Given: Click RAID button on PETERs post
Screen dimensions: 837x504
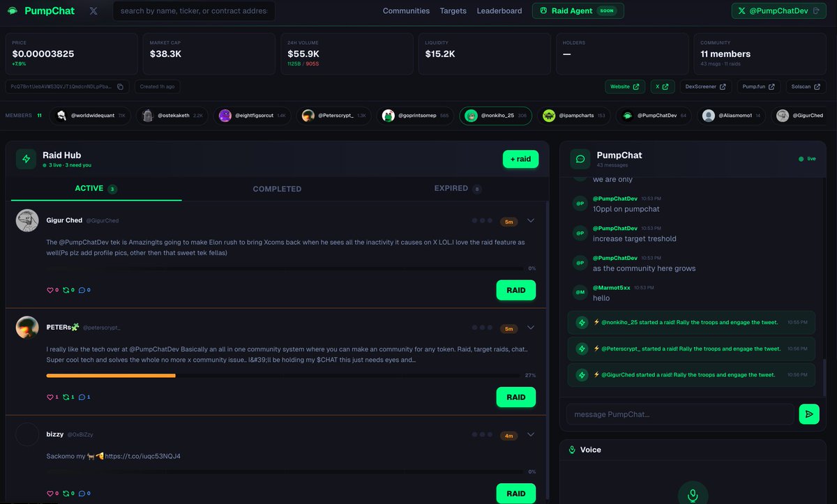Looking at the screenshot, I should [516, 397].
